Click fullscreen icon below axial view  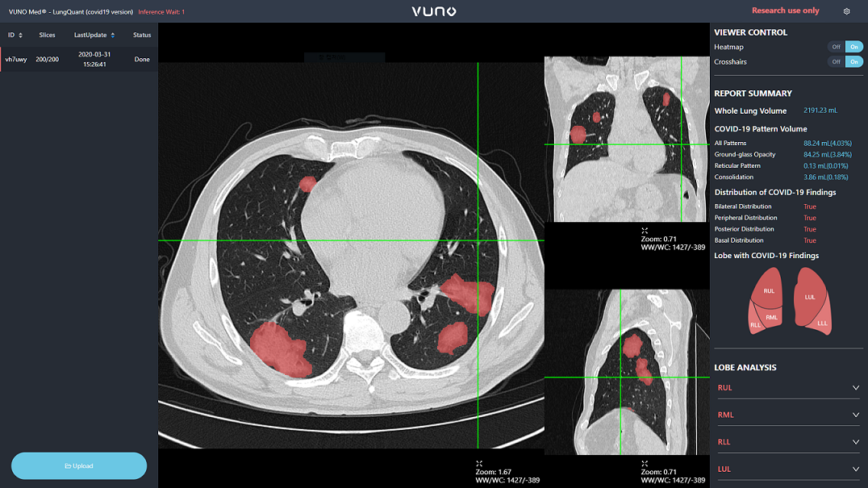click(x=479, y=463)
